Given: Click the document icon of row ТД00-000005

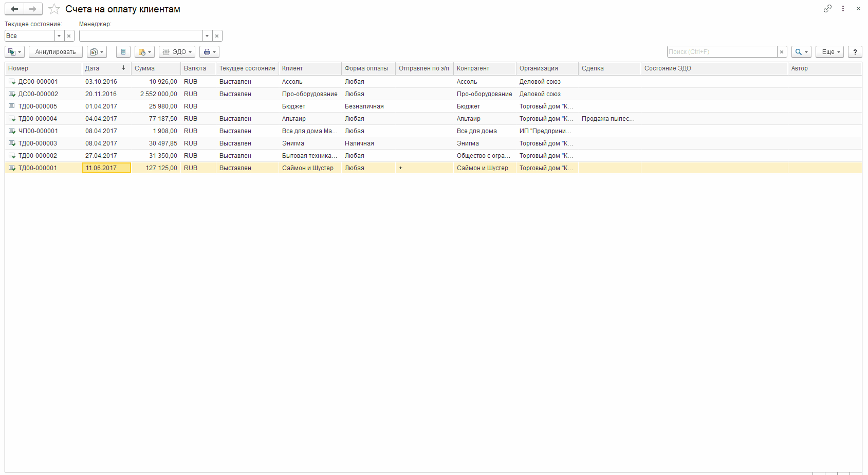Looking at the screenshot, I should (12, 106).
